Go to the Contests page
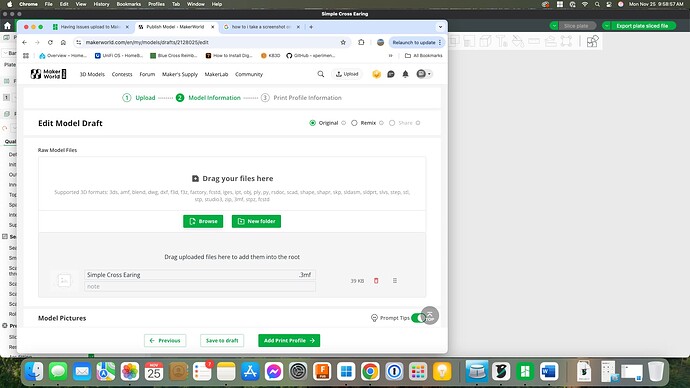The image size is (690, 388). [x=122, y=74]
